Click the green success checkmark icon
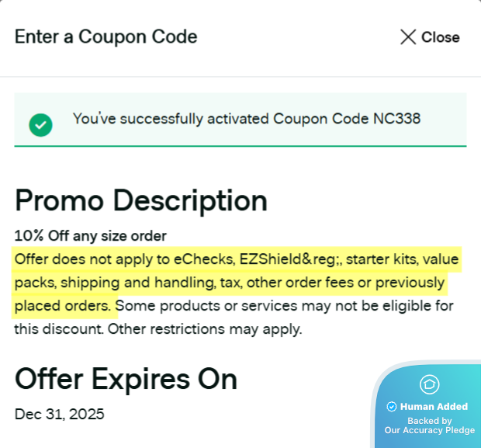This screenshot has height=448, width=481. tap(40, 124)
